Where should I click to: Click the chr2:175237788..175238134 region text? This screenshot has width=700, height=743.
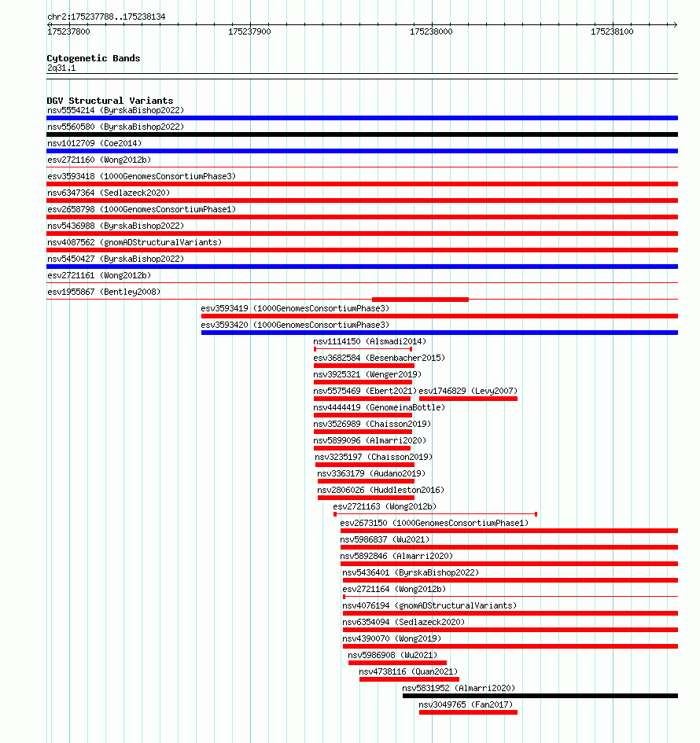pyautogui.click(x=106, y=17)
